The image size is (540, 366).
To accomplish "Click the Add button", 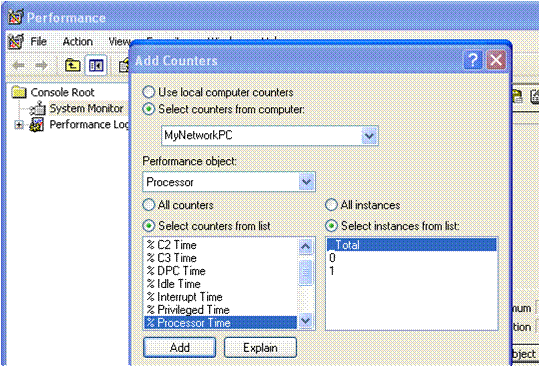I will coord(179,347).
